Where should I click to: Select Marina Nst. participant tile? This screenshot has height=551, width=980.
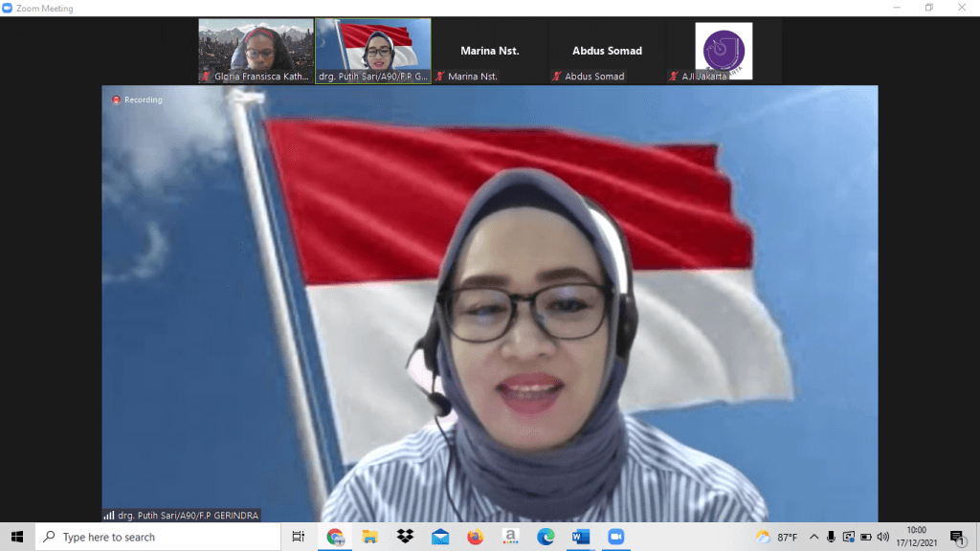490,51
